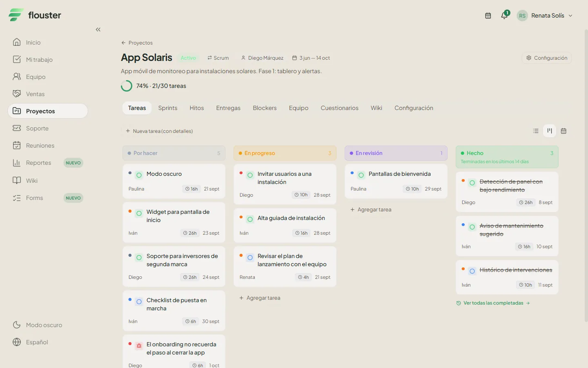Add task in En revisión column
This screenshot has width=588, height=368.
pos(371,209)
